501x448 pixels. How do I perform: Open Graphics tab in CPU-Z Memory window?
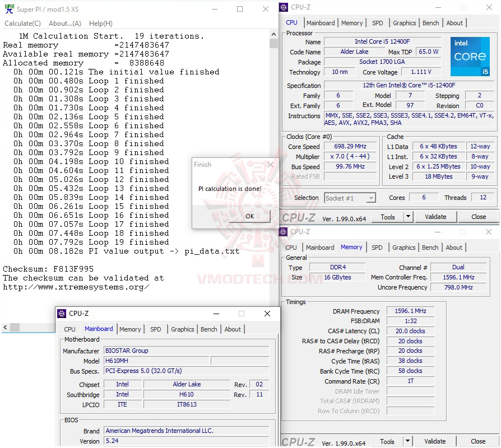(404, 248)
